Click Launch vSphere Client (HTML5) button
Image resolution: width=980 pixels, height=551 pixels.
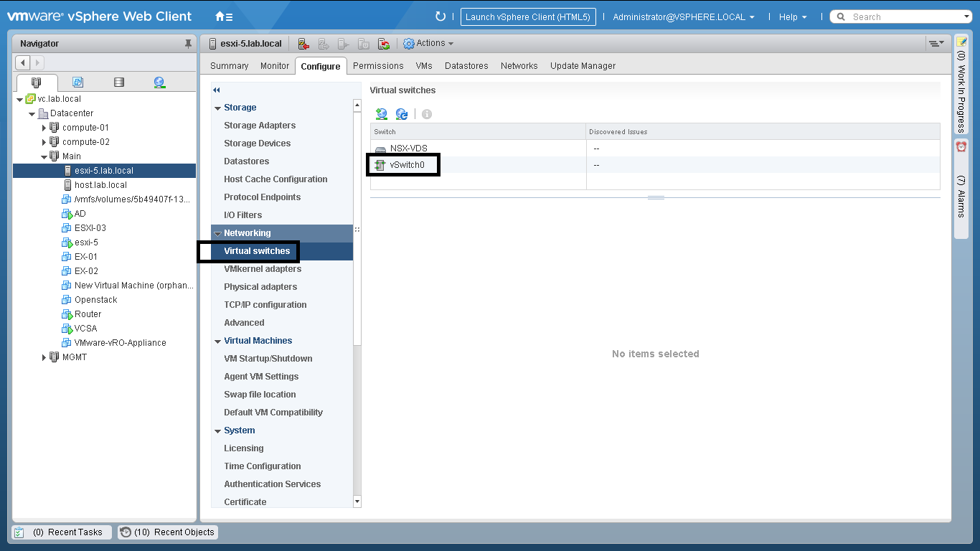click(x=527, y=17)
